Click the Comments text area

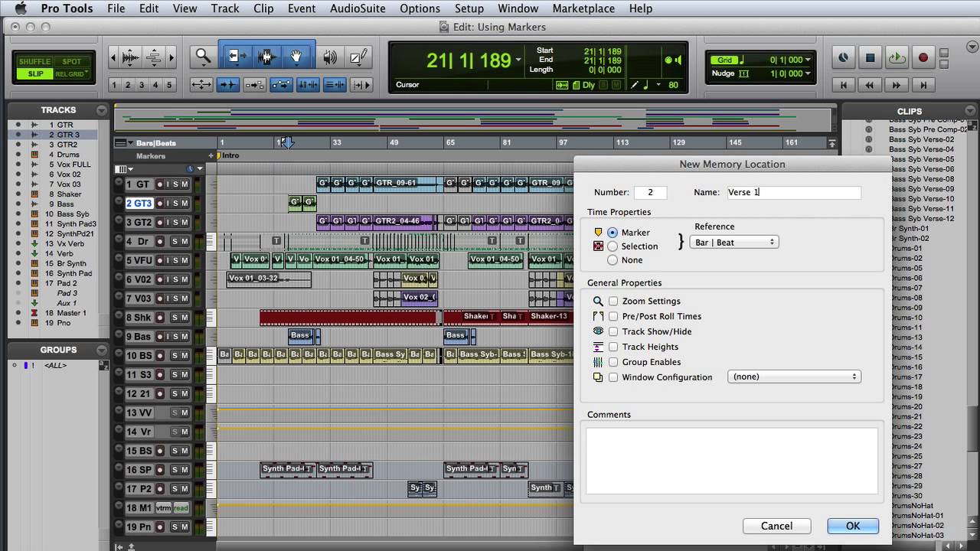(x=732, y=461)
